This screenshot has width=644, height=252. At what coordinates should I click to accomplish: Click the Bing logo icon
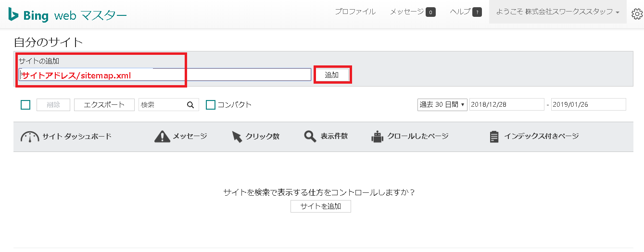(x=13, y=14)
